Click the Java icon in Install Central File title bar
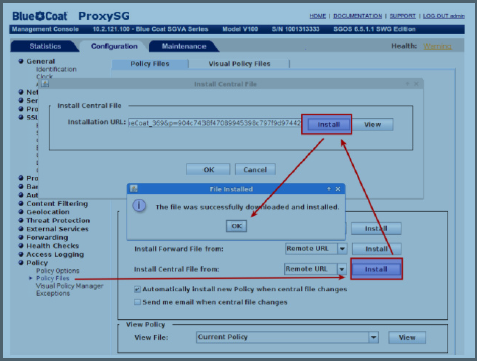This screenshot has width=477, height=362. coord(45,84)
